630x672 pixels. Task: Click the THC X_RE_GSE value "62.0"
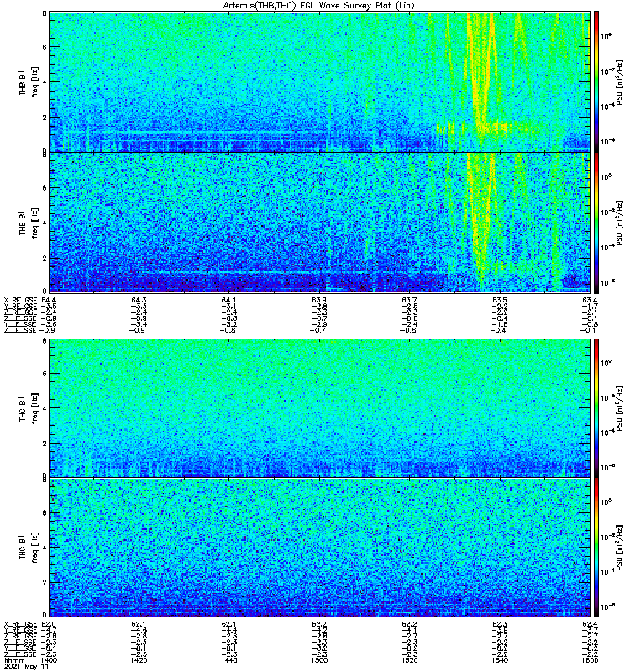(49, 624)
